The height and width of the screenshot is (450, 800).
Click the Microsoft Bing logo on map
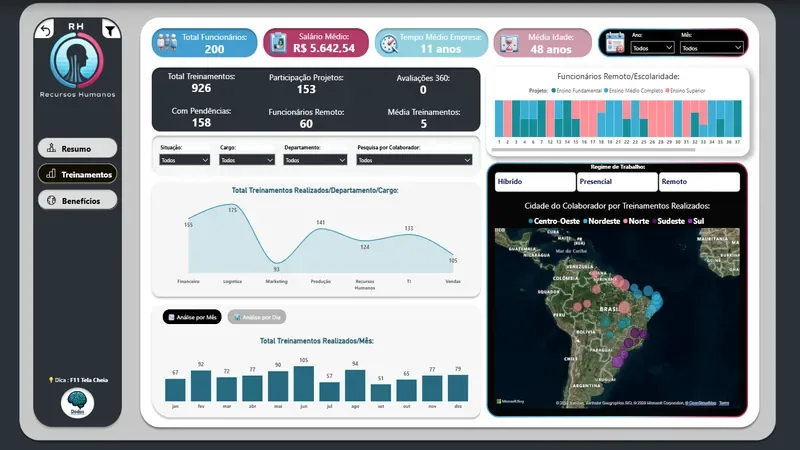pyautogui.click(x=510, y=402)
